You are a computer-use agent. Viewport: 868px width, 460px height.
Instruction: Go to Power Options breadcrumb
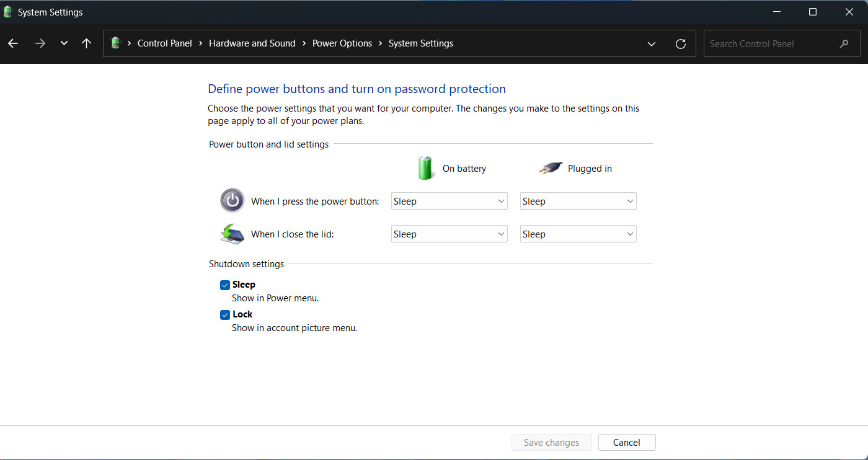click(x=342, y=43)
